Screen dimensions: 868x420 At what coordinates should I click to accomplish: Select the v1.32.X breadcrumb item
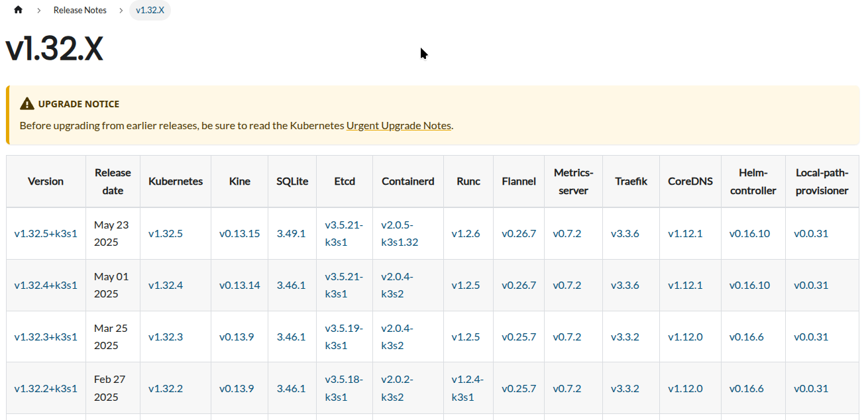pos(150,10)
